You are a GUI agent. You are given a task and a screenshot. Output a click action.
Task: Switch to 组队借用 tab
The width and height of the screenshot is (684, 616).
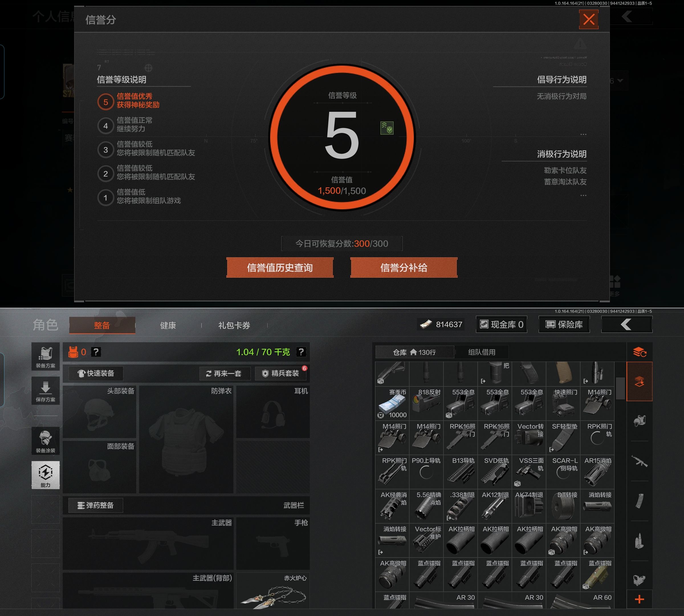pos(481,352)
